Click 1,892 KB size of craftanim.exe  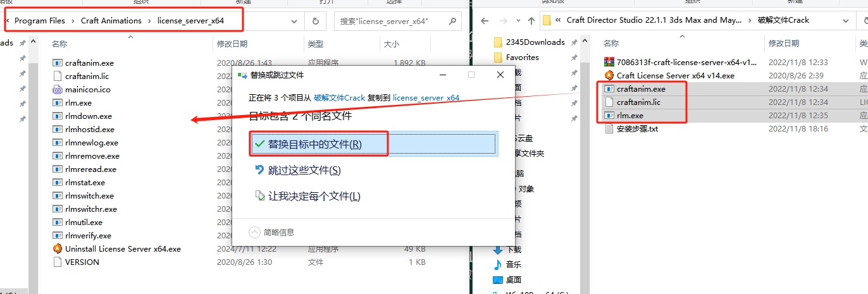(x=409, y=63)
